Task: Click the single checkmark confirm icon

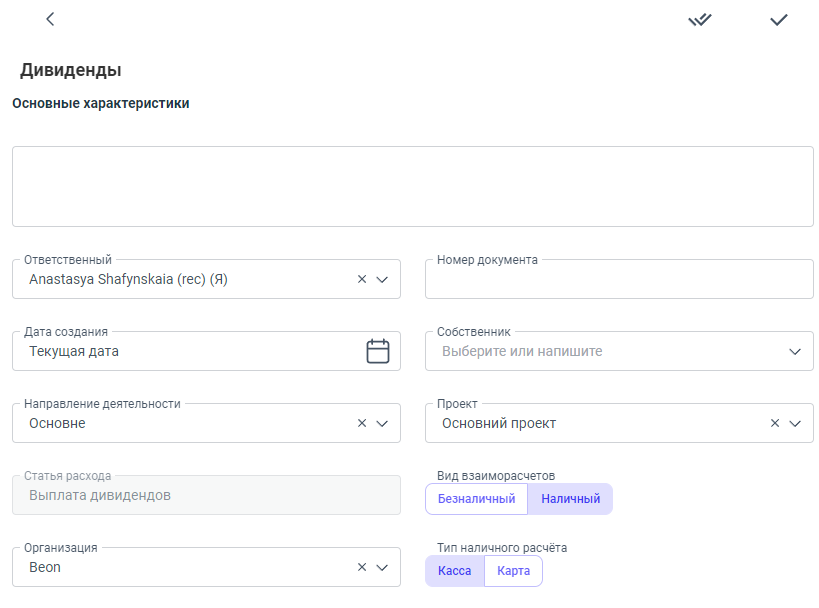Action: [779, 19]
